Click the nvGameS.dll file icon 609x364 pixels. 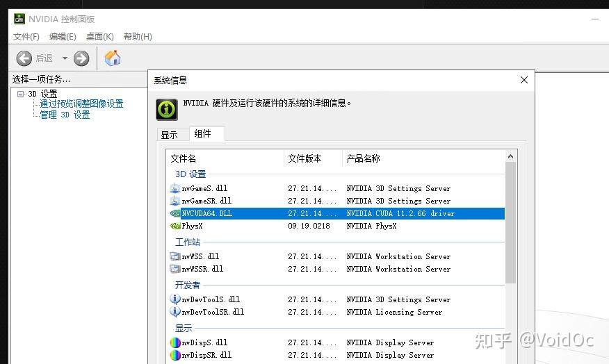(x=175, y=188)
